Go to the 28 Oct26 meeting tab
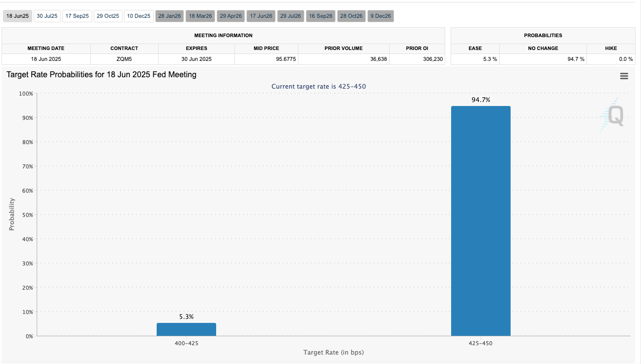The image size is (641, 364). point(351,16)
